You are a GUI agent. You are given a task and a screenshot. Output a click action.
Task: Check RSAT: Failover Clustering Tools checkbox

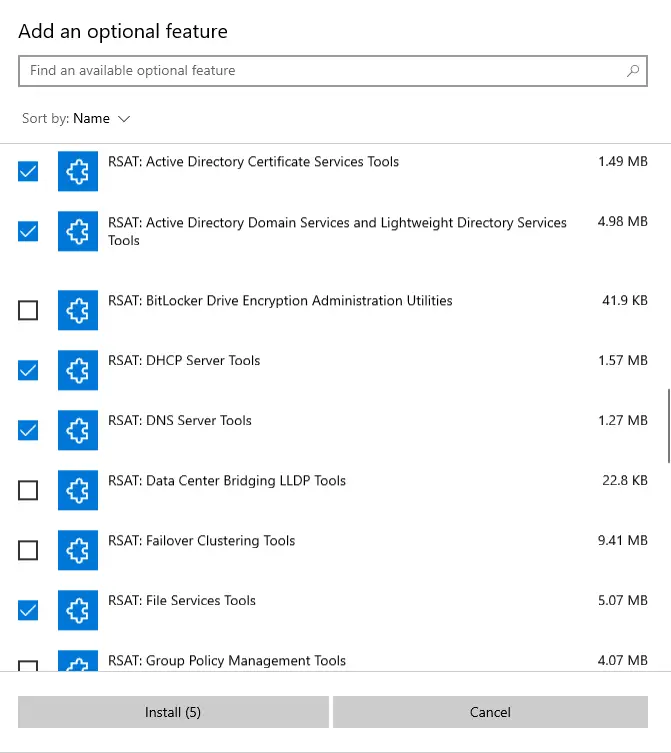click(28, 550)
